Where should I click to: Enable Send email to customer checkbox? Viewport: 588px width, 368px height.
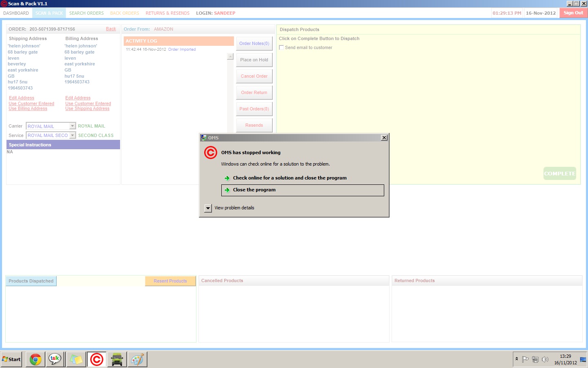click(281, 47)
